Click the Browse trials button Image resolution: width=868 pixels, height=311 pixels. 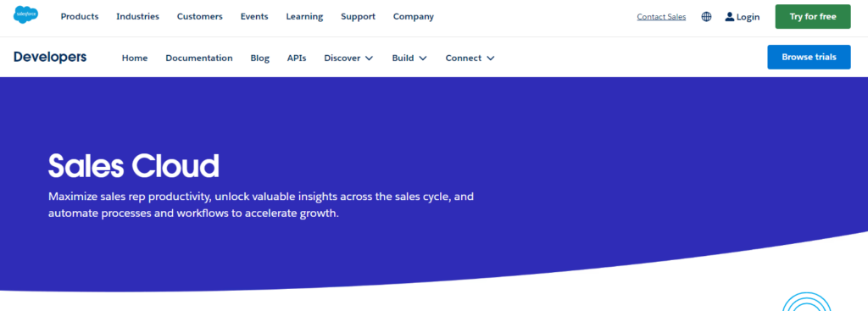click(809, 57)
